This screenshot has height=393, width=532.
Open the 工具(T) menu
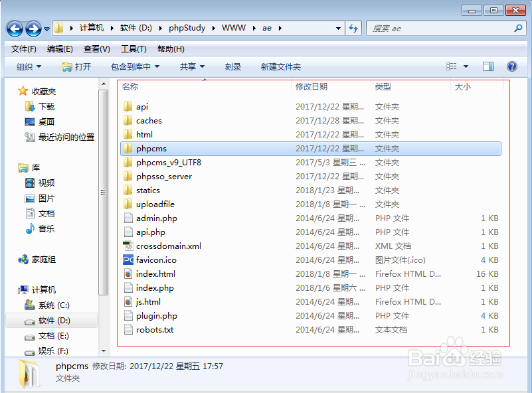click(x=133, y=49)
